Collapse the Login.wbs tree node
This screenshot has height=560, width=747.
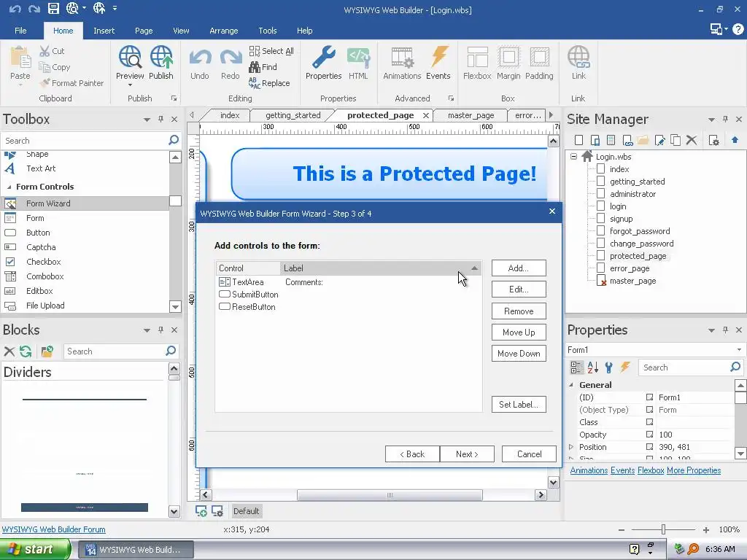click(573, 156)
